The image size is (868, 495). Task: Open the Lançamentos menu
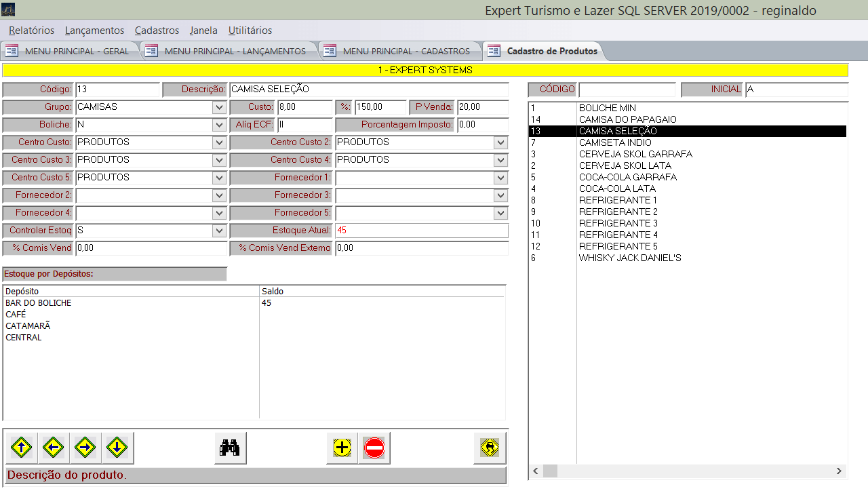point(94,31)
